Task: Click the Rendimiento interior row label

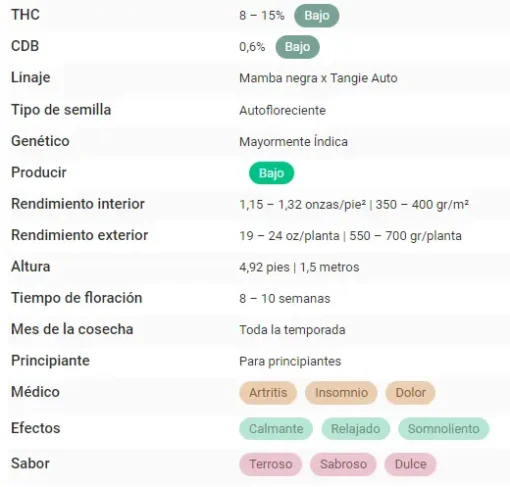Action: [x=78, y=204]
